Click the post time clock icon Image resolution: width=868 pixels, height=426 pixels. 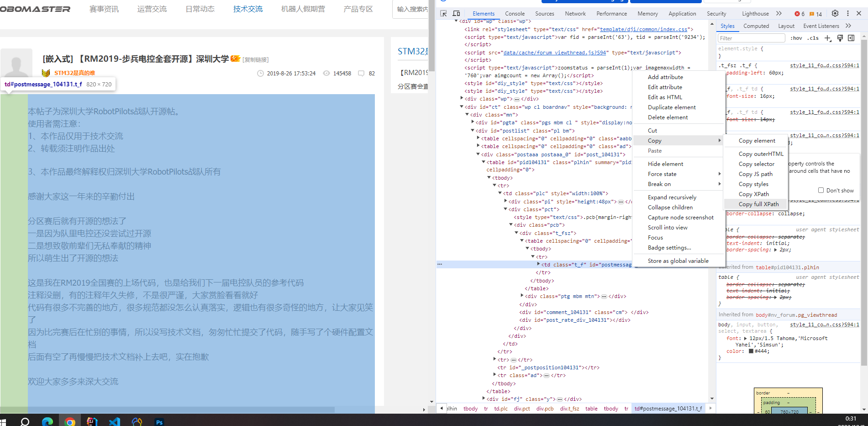(260, 73)
